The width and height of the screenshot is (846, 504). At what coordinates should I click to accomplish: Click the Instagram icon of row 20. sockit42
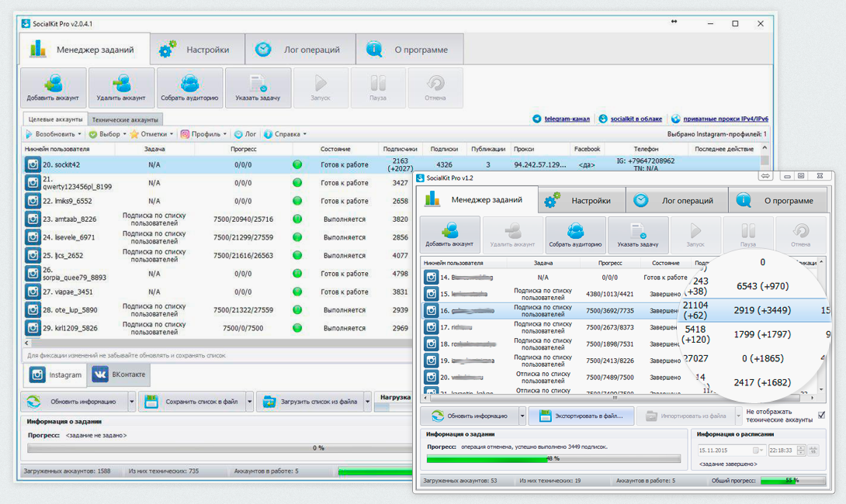33,165
